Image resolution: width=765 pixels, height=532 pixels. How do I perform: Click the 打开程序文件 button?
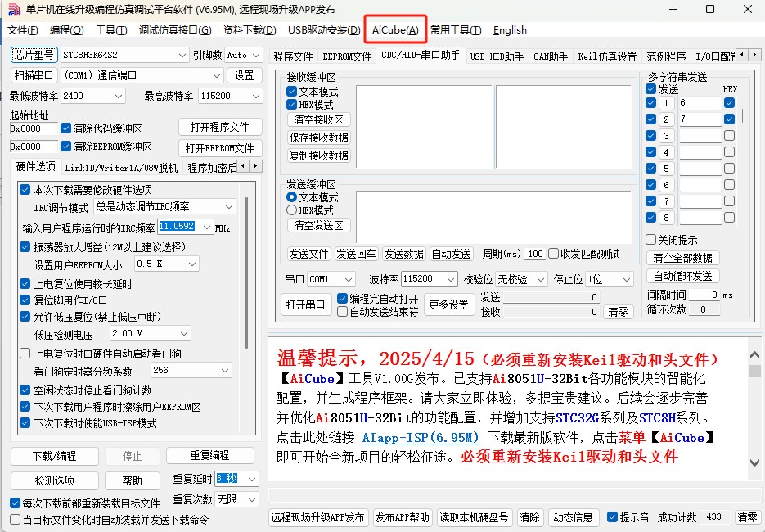coord(220,127)
